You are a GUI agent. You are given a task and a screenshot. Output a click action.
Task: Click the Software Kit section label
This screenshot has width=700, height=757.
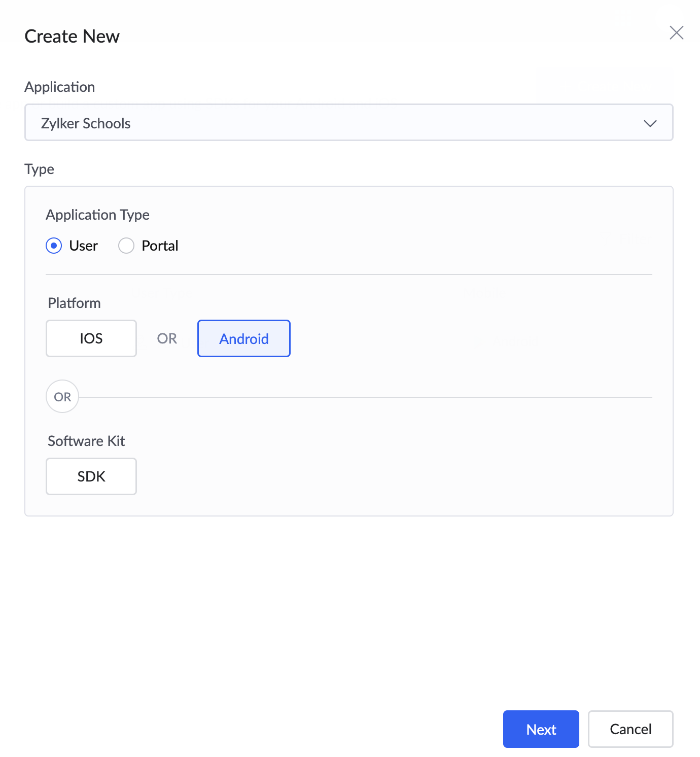[x=86, y=441]
